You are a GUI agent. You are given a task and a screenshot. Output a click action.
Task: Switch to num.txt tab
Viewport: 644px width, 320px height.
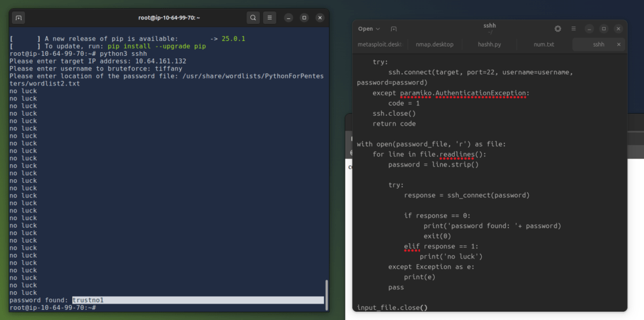click(544, 45)
